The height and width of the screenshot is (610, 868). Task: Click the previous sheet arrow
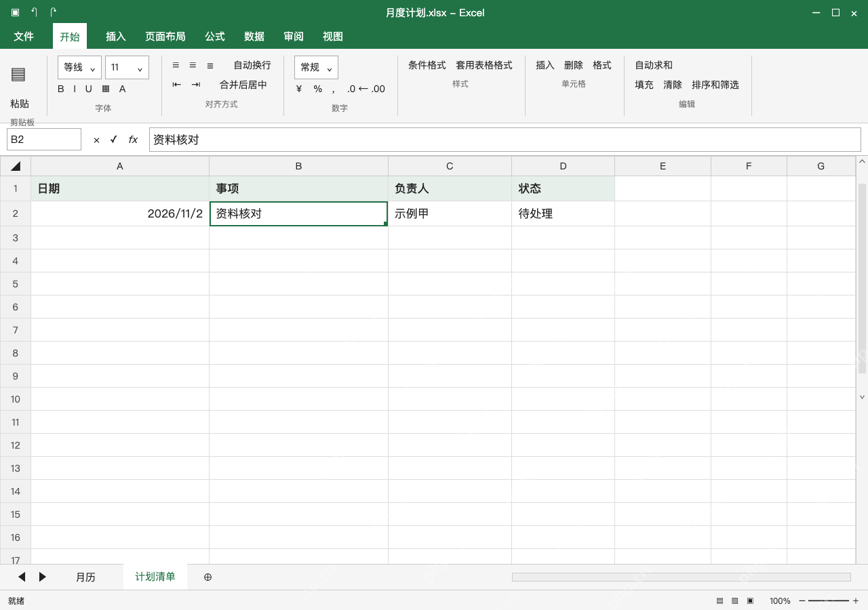click(22, 577)
